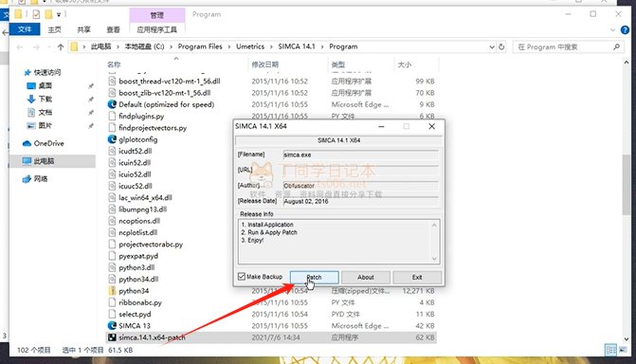Open 桌面 in navigation pane

pos(45,85)
